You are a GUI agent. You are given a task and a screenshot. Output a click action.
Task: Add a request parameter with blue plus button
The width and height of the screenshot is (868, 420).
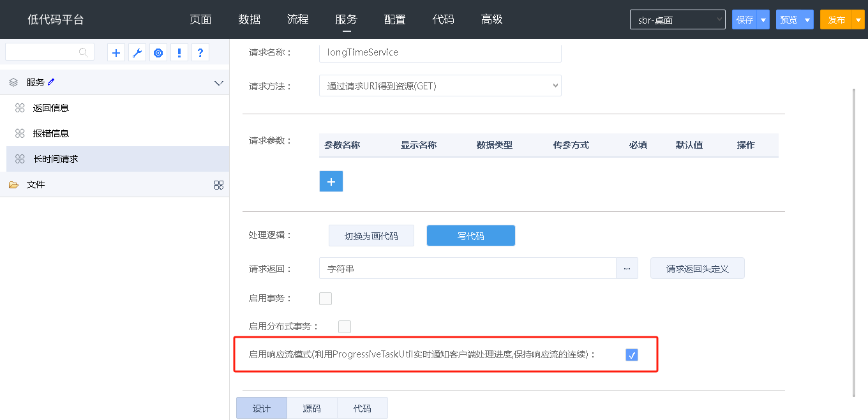pos(331,181)
